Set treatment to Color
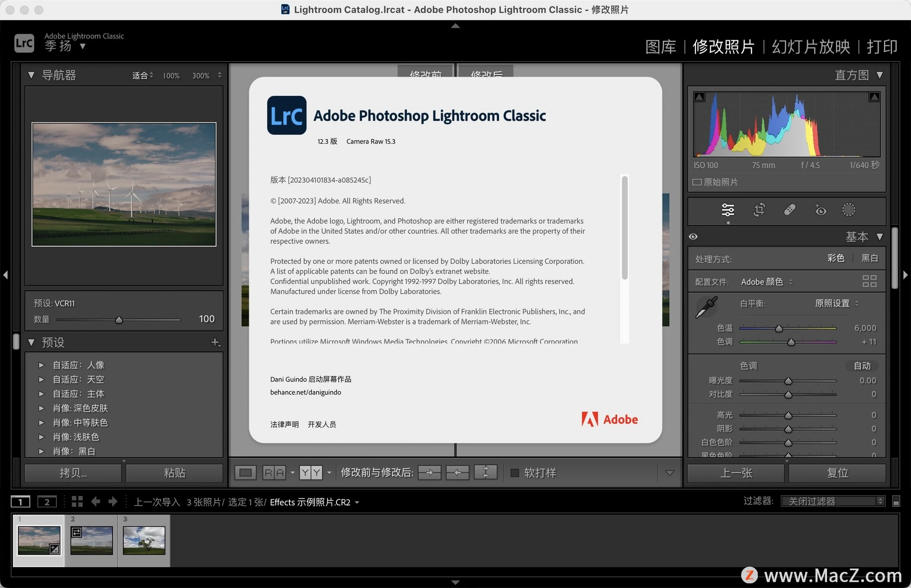The height and width of the screenshot is (588, 911). [x=836, y=258]
